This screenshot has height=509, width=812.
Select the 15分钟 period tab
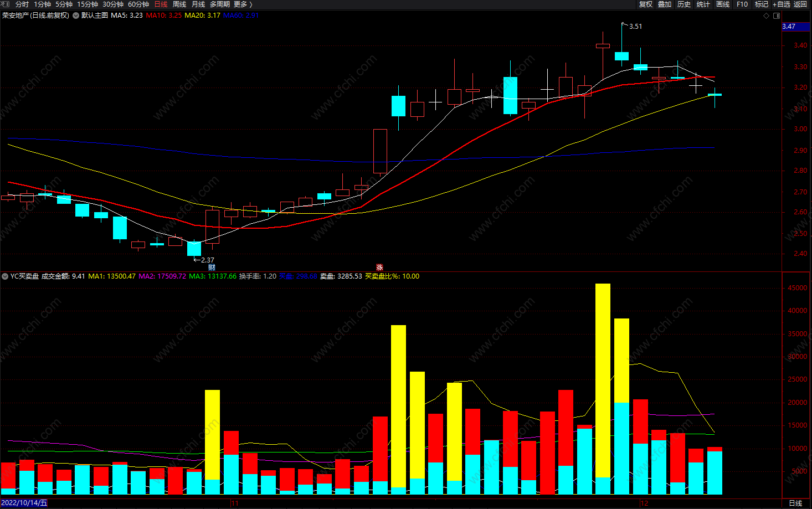pos(88,4)
